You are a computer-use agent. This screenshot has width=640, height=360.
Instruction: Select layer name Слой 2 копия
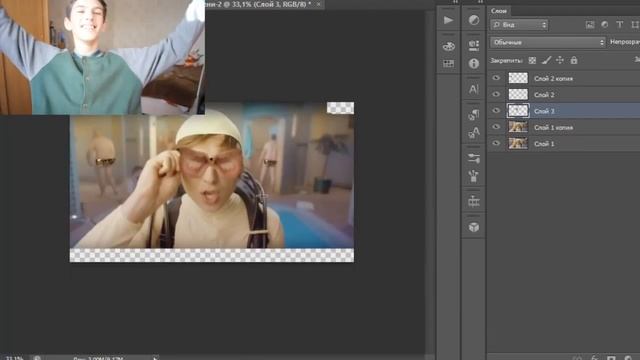click(x=553, y=78)
